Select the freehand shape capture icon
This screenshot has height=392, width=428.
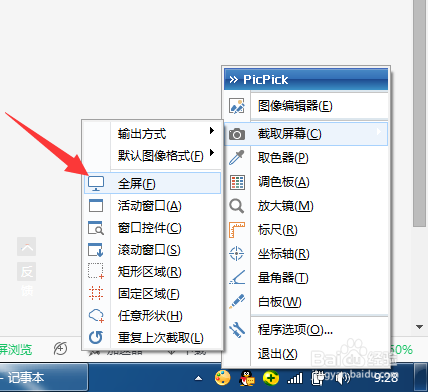pyautogui.click(x=96, y=315)
